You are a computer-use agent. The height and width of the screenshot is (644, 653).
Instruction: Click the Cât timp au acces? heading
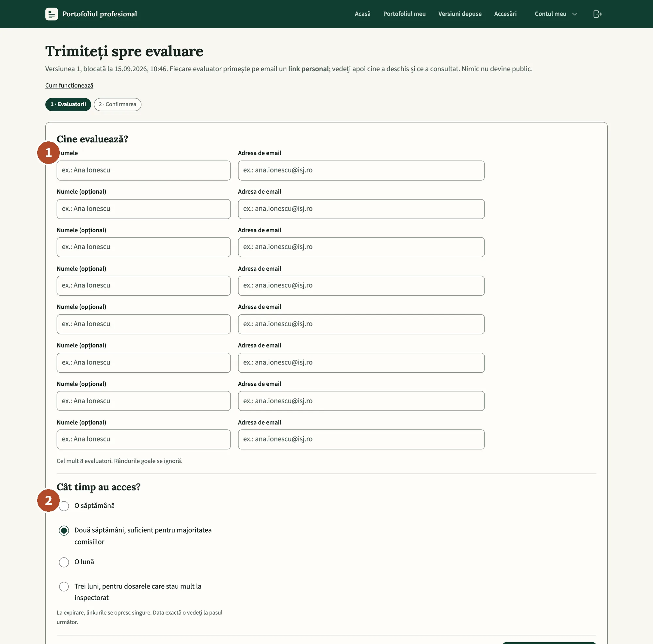pyautogui.click(x=98, y=487)
